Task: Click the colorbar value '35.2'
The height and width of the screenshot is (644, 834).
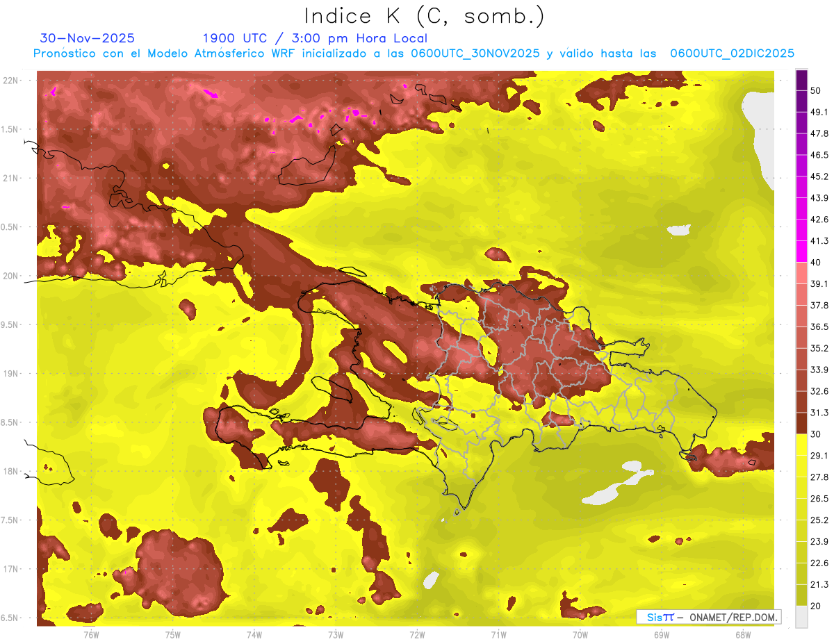Action: pos(819,348)
